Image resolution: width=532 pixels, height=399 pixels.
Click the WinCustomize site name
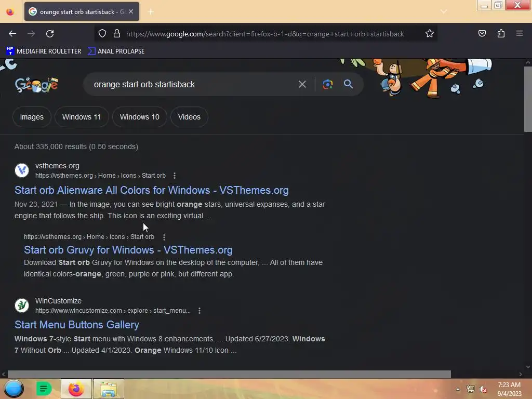(58, 301)
